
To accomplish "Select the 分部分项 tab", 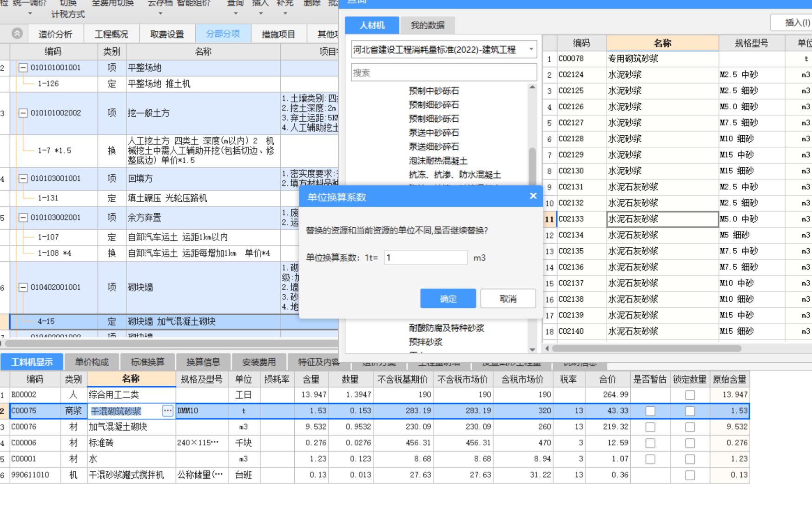I will point(223,34).
